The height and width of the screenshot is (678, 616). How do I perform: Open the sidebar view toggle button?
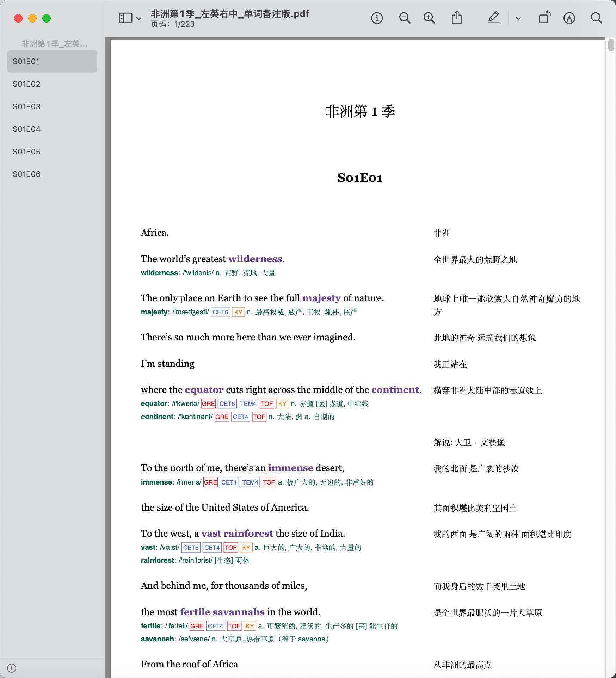(x=125, y=18)
